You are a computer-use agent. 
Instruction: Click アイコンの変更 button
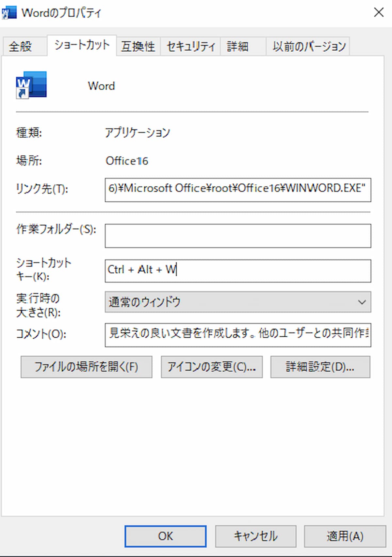[x=212, y=367]
